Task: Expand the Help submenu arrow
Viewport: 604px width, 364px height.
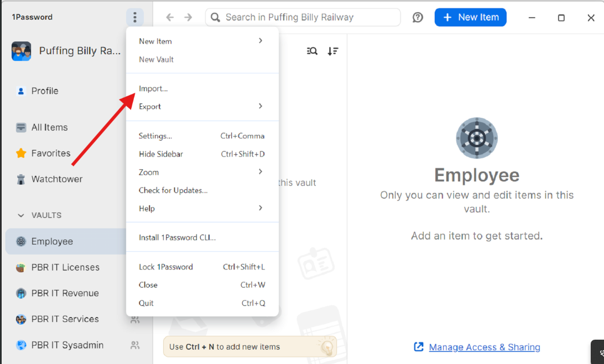Action: point(261,208)
